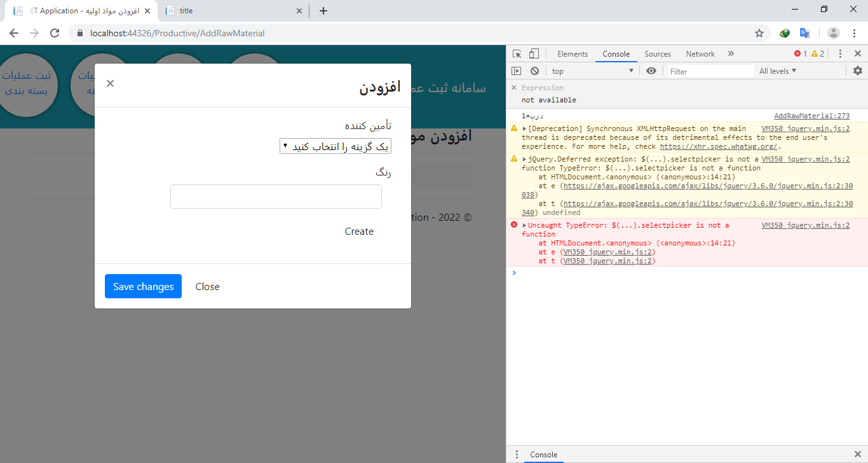The height and width of the screenshot is (463, 868).
Task: Switch to the Network tab
Action: pyautogui.click(x=700, y=54)
